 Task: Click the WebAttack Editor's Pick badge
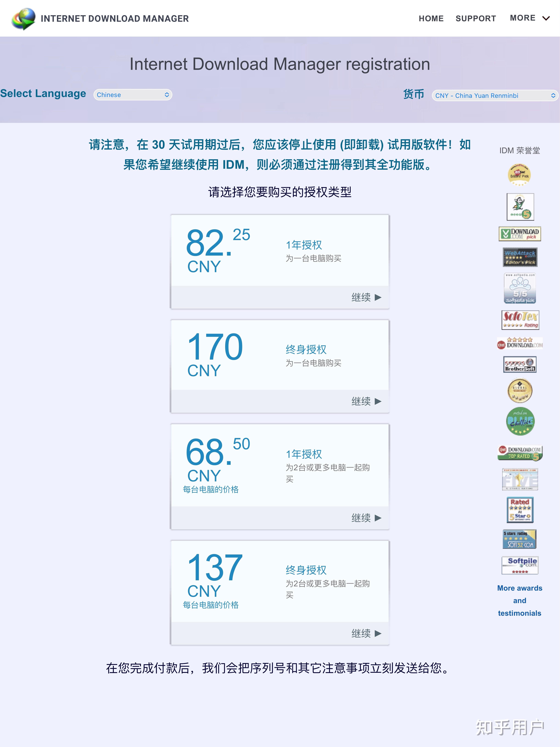pos(520,257)
